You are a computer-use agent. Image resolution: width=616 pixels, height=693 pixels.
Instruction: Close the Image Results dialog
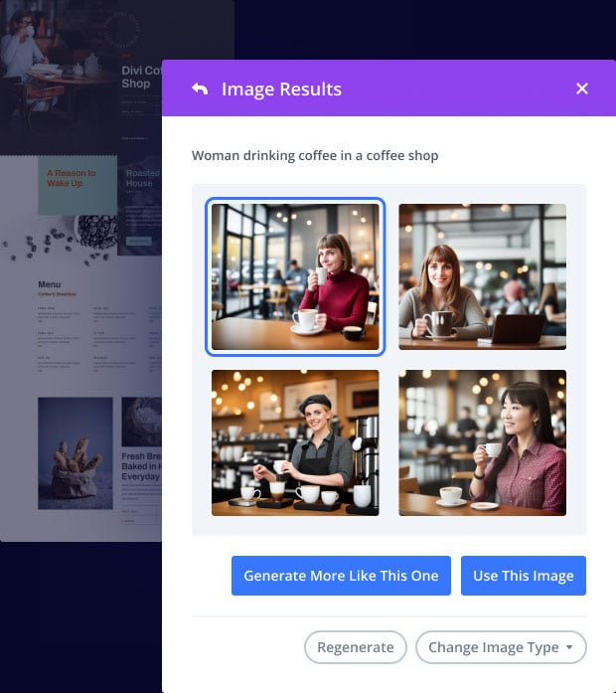[x=582, y=88]
